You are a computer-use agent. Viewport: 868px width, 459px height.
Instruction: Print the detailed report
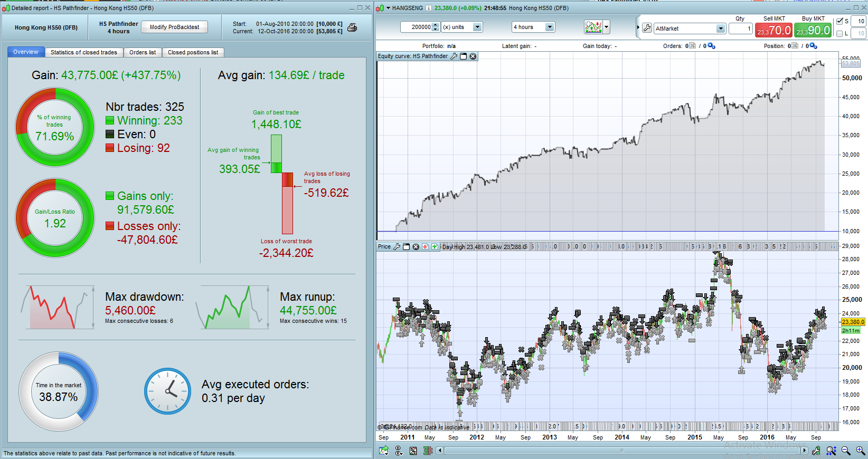352,27
